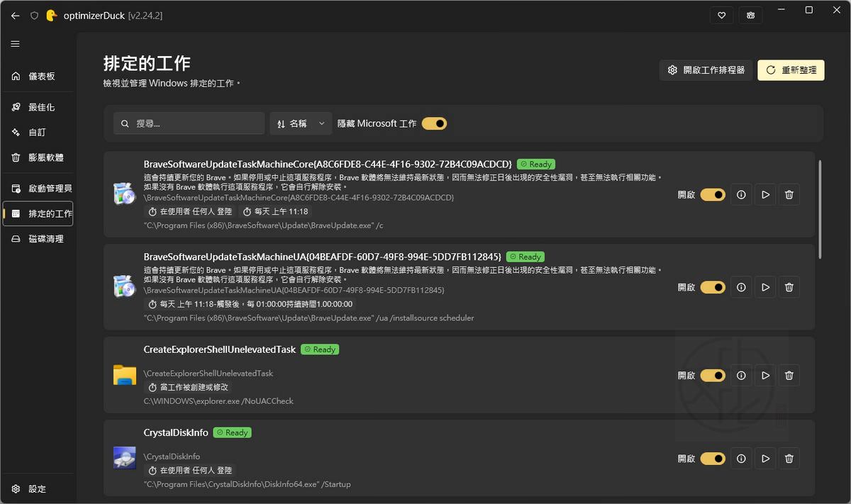The width and height of the screenshot is (851, 504).
Task: Click the task list vertical scrollbar
Action: pos(821,209)
